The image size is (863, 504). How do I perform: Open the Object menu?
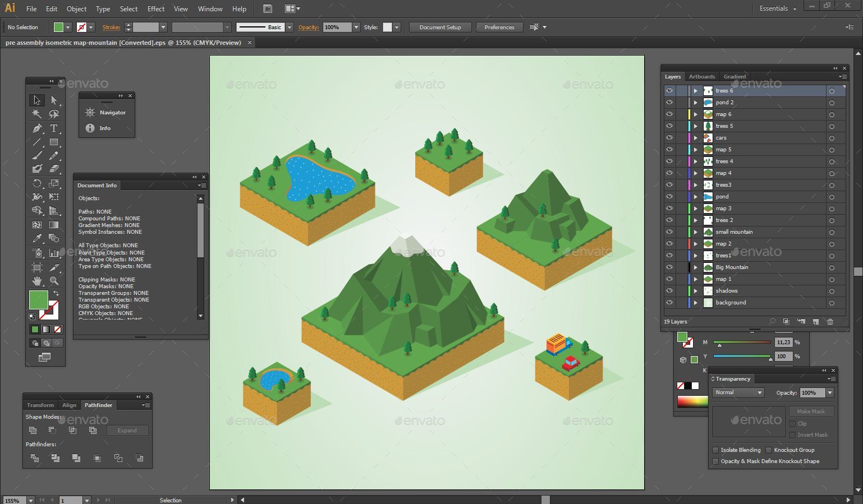coord(76,8)
